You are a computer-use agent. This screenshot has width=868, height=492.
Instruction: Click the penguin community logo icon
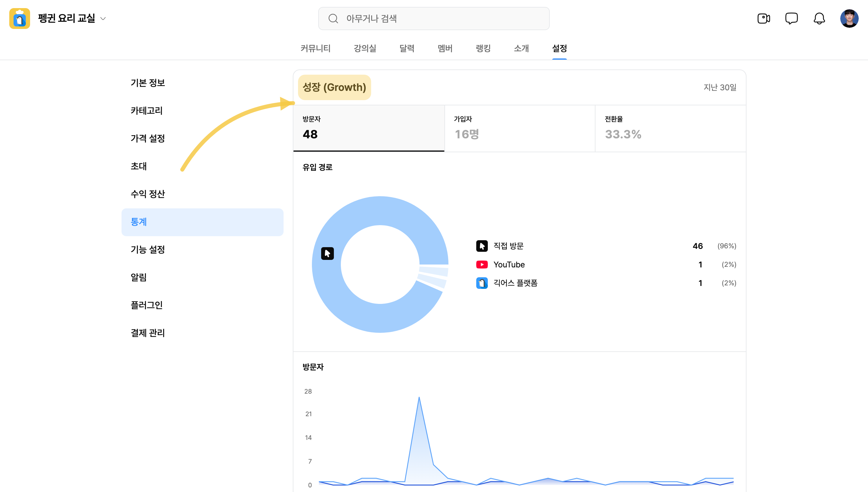coord(20,19)
